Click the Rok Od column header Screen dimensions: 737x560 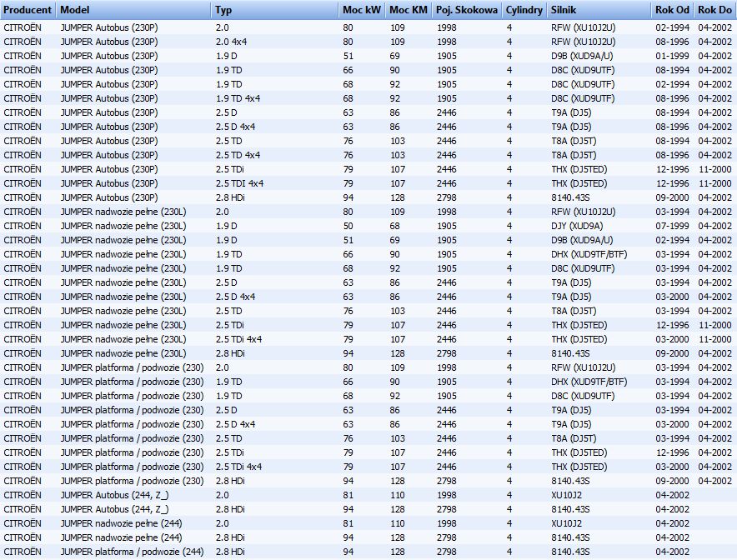673,10
